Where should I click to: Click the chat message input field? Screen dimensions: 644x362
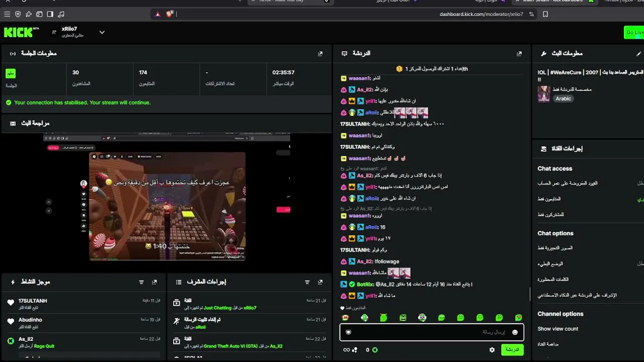click(x=432, y=332)
